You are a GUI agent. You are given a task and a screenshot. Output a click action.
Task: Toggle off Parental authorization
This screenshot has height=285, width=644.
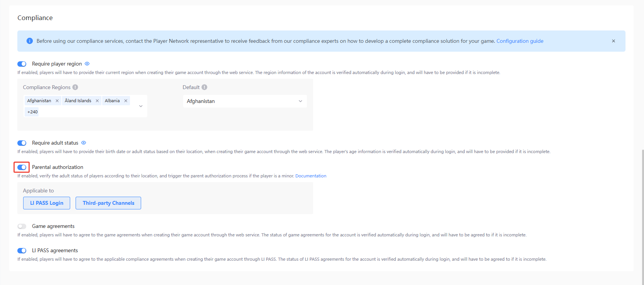coord(22,167)
